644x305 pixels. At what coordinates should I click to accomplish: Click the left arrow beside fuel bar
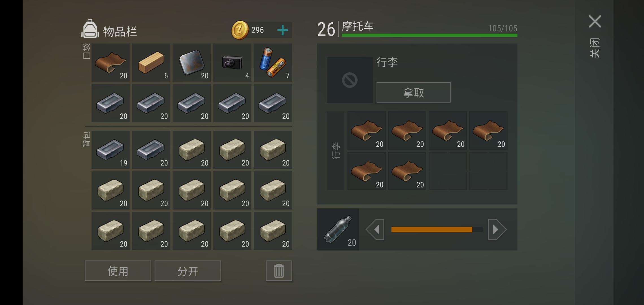pos(375,229)
